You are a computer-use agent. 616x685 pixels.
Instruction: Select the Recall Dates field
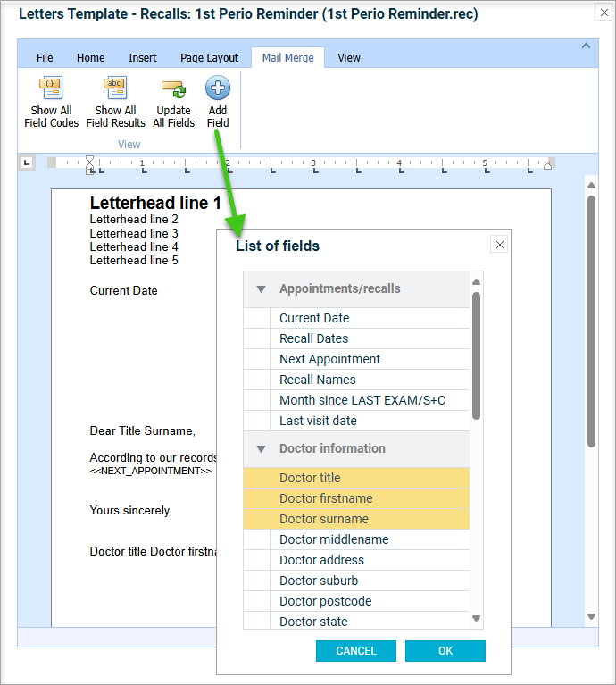click(356, 338)
